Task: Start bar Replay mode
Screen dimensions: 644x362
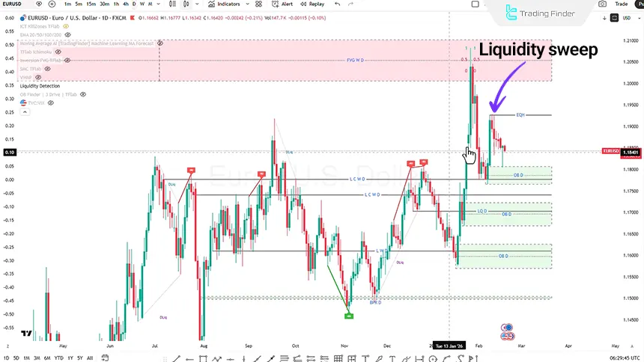Action: tap(312, 4)
